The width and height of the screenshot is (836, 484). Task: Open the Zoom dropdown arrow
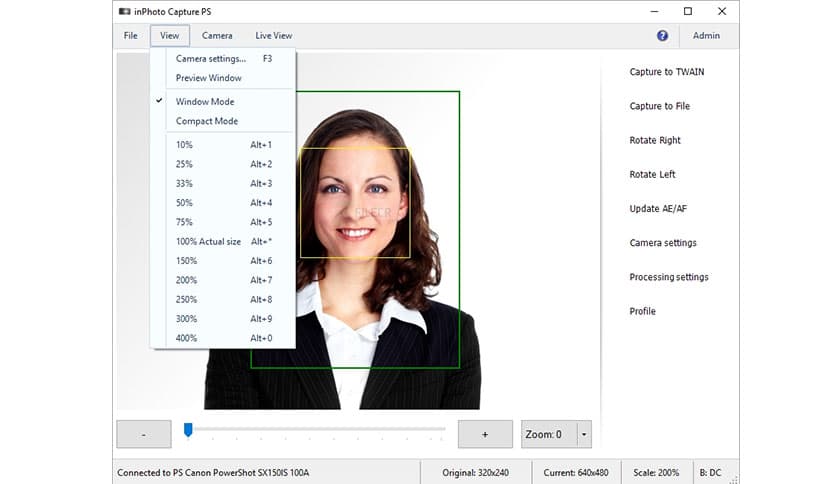[584, 434]
